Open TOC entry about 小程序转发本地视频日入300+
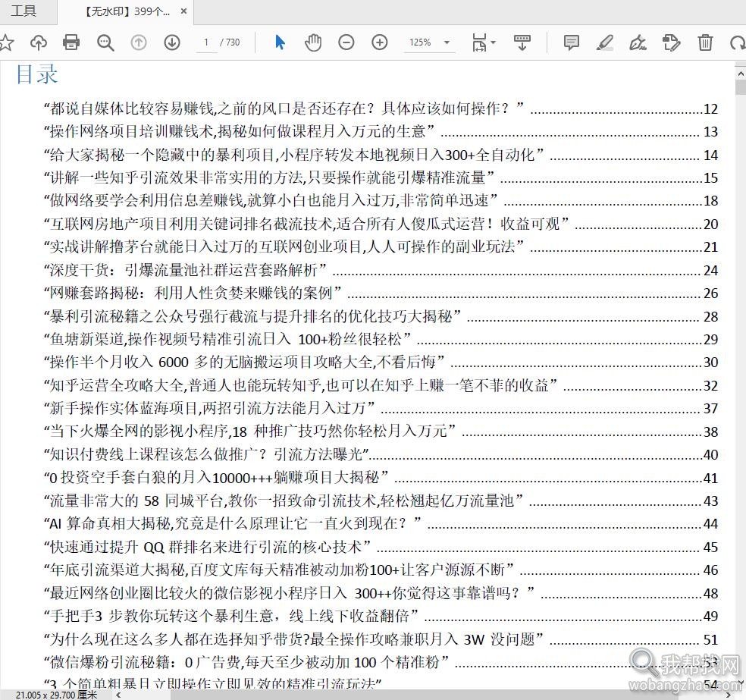The height and width of the screenshot is (700, 746). (381, 154)
